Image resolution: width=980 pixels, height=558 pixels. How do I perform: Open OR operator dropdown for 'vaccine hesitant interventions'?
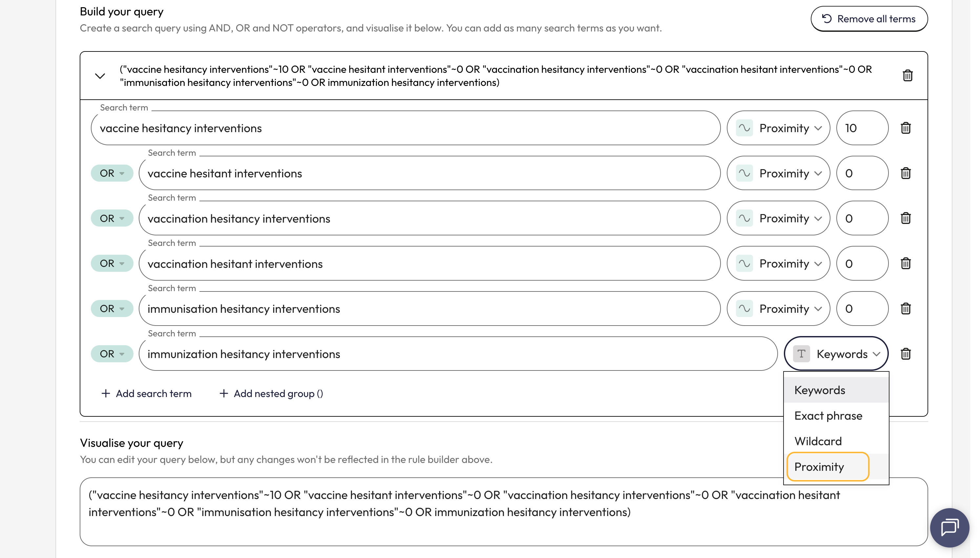click(x=112, y=173)
